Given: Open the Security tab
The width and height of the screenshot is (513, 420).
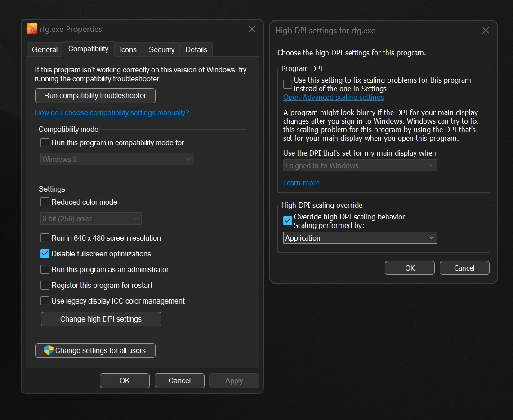Looking at the screenshot, I should 161,49.
